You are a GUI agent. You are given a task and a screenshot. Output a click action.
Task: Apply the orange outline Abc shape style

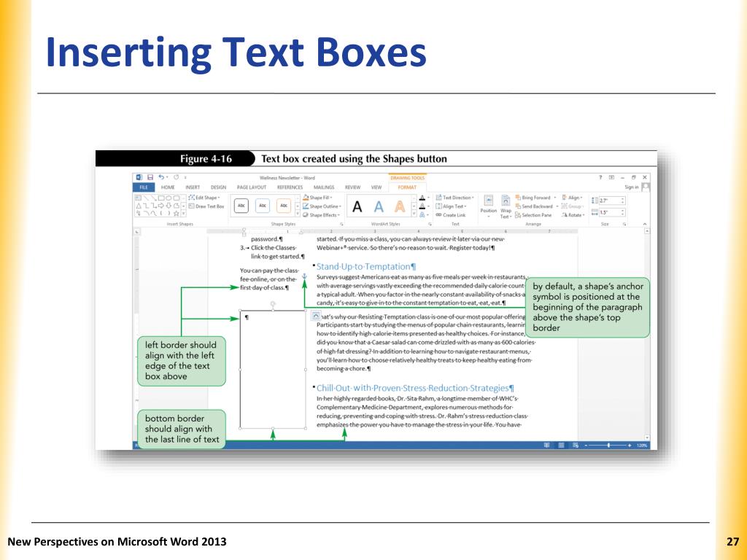coord(284,206)
